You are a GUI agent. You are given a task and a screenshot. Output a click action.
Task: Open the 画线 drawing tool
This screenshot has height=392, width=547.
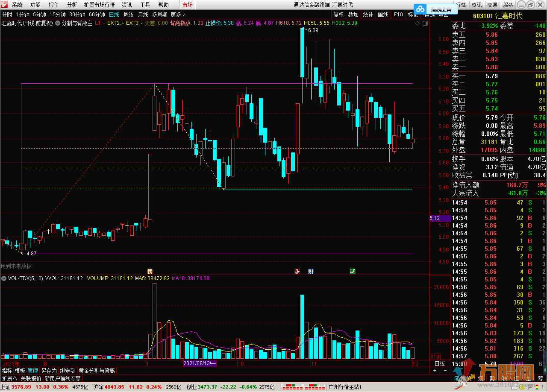coord(383,15)
